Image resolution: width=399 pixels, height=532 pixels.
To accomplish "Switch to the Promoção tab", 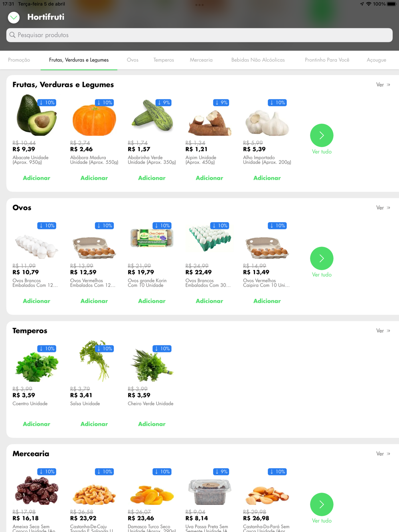I will point(19,60).
